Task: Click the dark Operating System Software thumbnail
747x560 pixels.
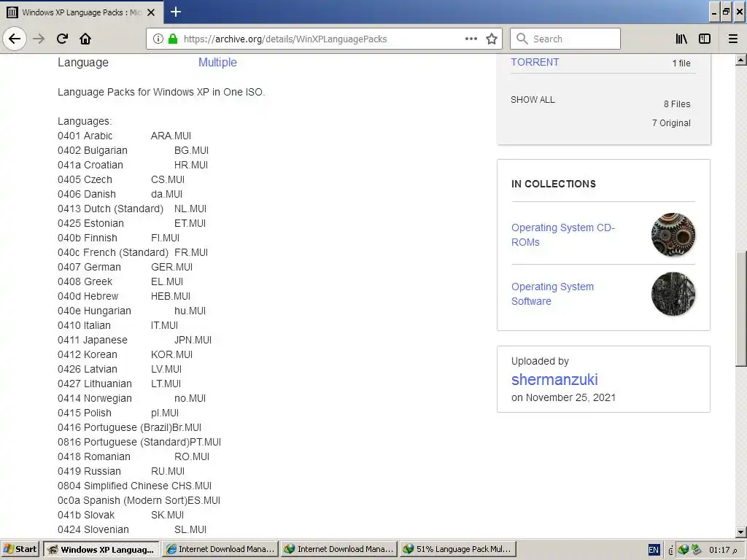Action: [x=673, y=294]
